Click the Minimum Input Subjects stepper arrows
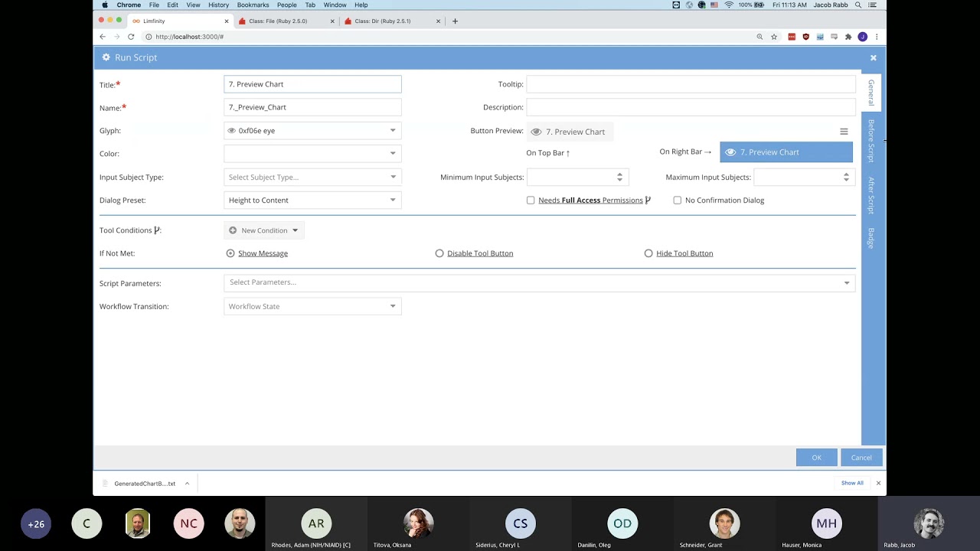This screenshot has height=551, width=980. 619,177
